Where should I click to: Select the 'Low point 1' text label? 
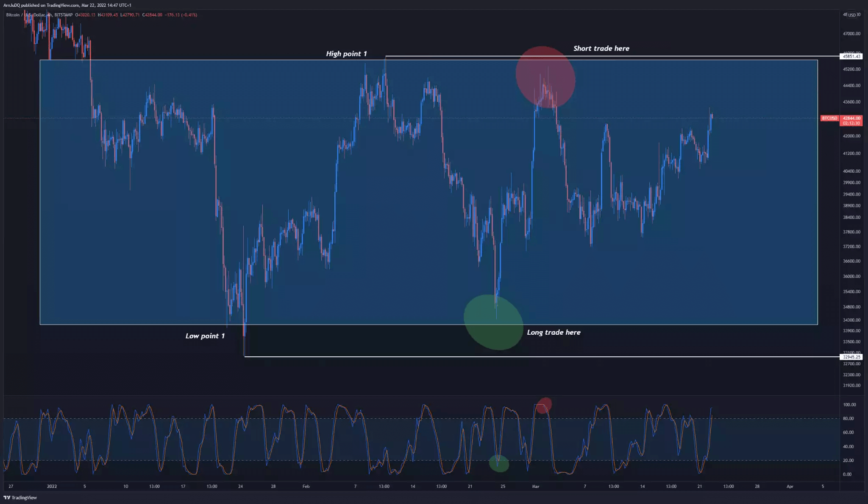pyautogui.click(x=205, y=336)
